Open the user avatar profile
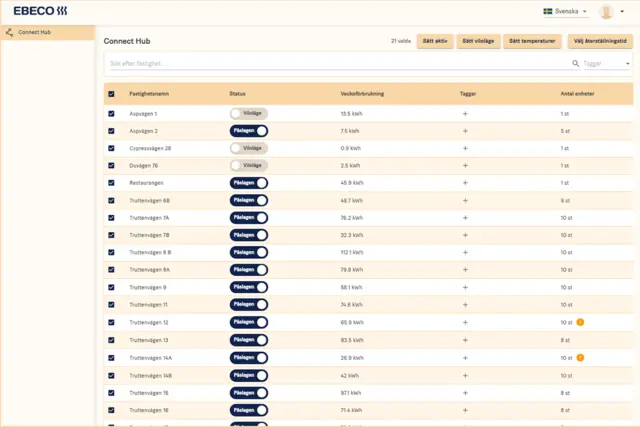This screenshot has width=640, height=427. pos(606,11)
